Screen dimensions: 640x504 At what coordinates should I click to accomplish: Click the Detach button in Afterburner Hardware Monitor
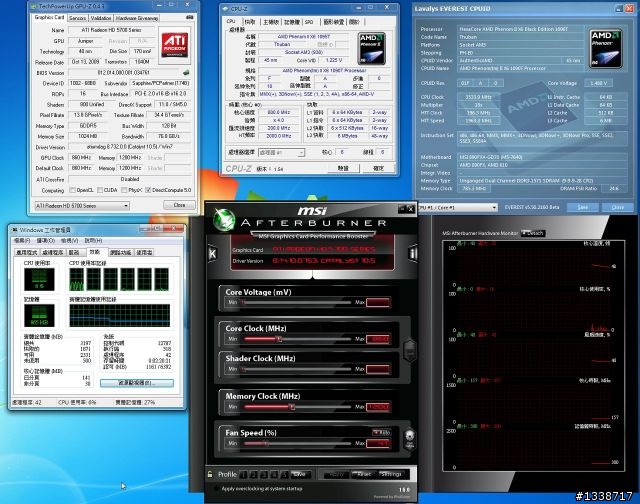click(533, 233)
